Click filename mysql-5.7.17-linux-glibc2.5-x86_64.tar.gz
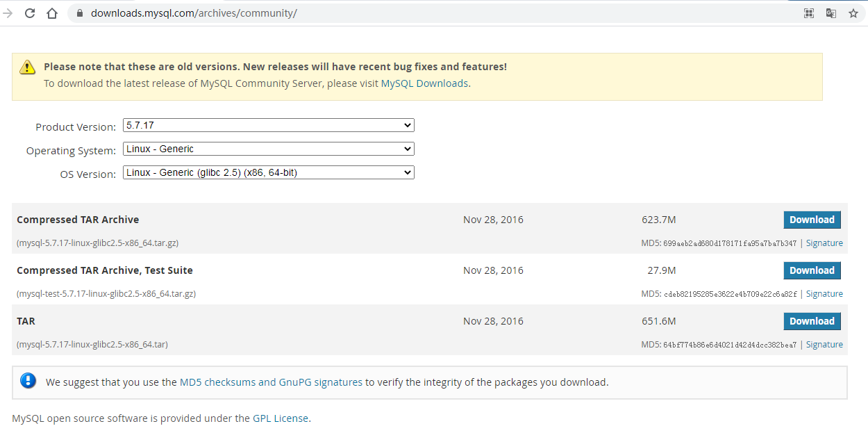 (x=98, y=243)
